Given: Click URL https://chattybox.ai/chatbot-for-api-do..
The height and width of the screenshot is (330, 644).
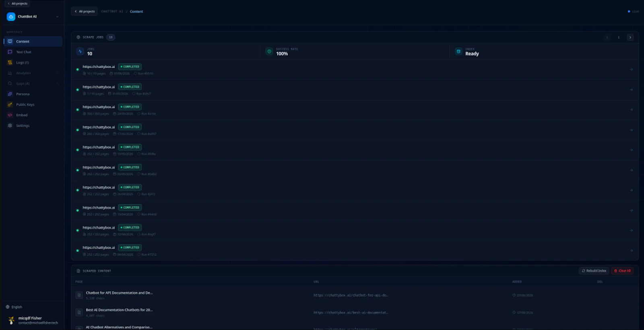Looking at the screenshot, I should point(351,295).
